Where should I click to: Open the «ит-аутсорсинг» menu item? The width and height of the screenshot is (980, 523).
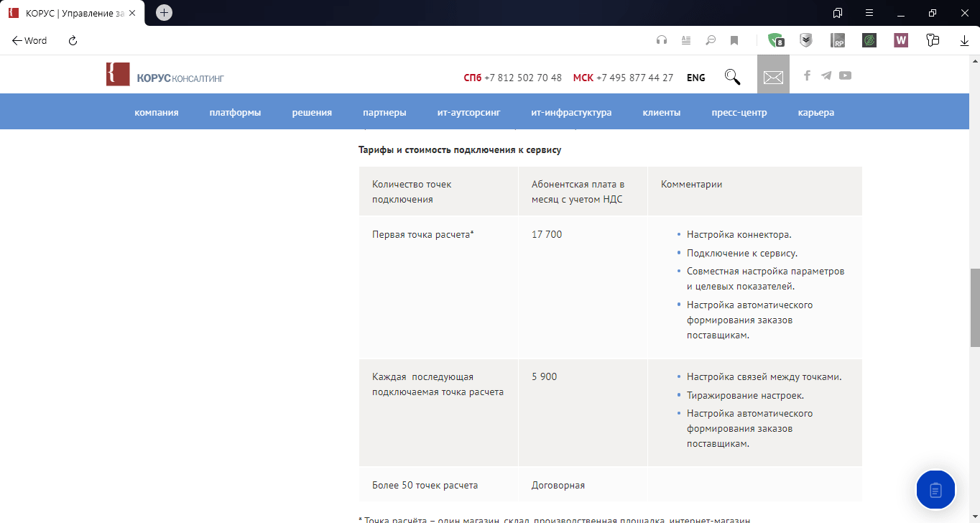point(468,113)
